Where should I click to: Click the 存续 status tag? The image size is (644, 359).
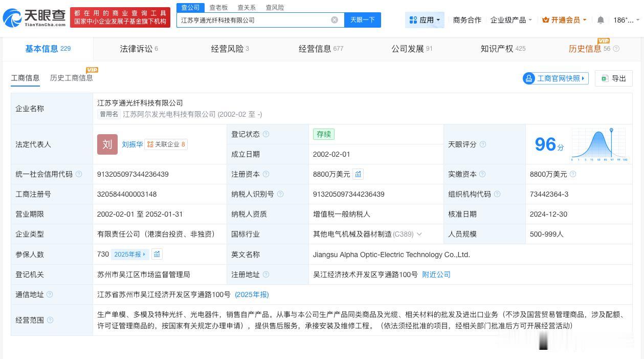[x=324, y=134]
